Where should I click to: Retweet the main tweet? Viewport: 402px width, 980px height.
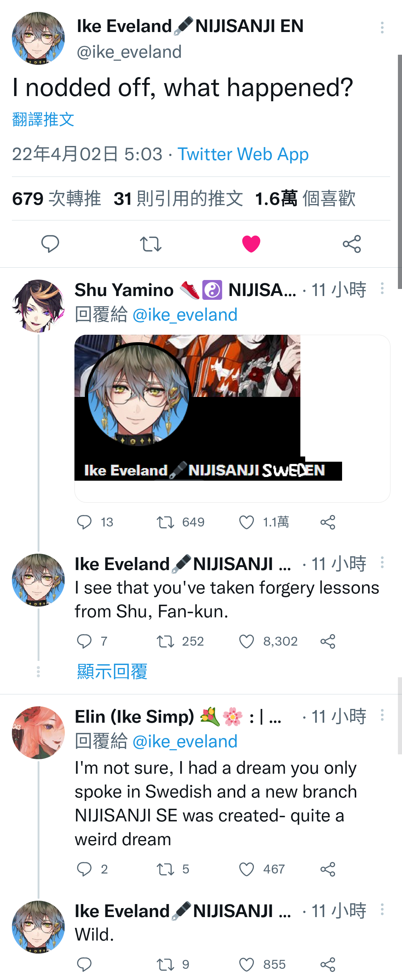(151, 244)
